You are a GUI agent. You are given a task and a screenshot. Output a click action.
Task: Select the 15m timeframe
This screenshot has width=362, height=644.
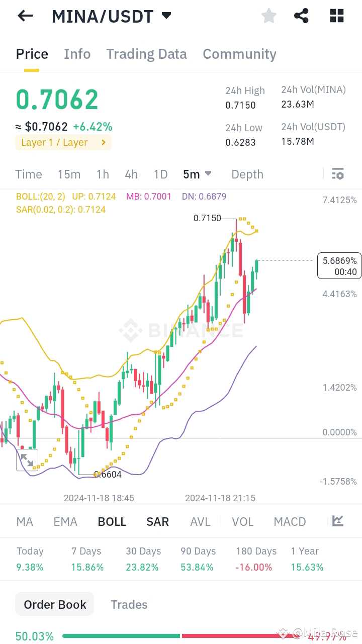[69, 174]
